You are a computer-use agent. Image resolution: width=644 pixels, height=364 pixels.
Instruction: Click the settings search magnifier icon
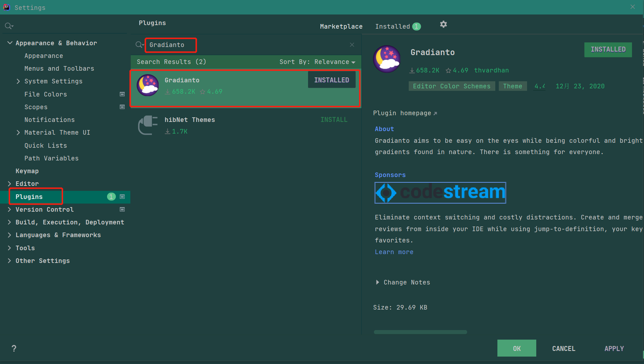(x=9, y=26)
